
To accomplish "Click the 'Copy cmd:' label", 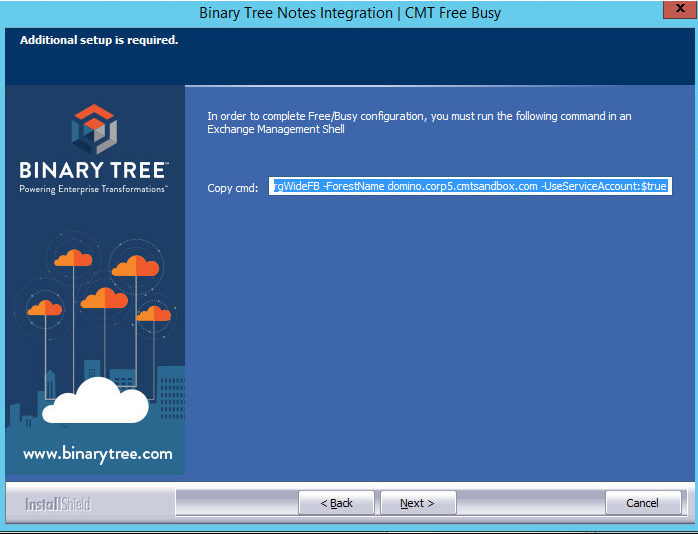I will 233,188.
